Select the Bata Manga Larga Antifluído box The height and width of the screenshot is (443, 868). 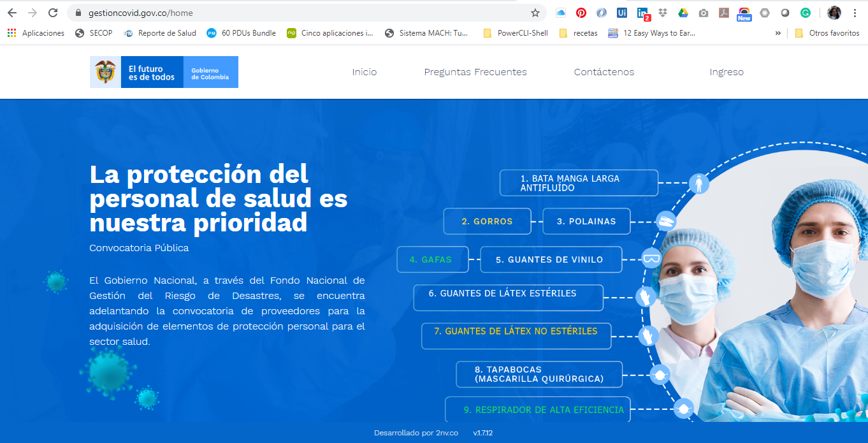(579, 183)
